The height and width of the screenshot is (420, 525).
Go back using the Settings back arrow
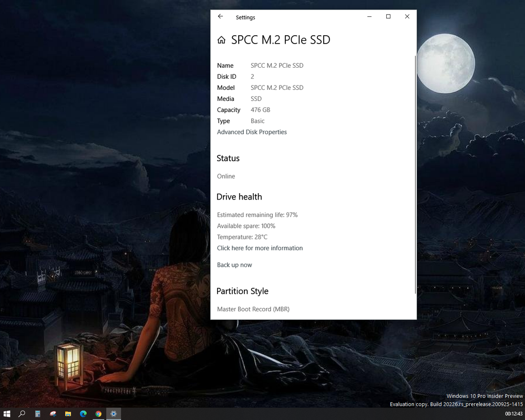point(220,16)
